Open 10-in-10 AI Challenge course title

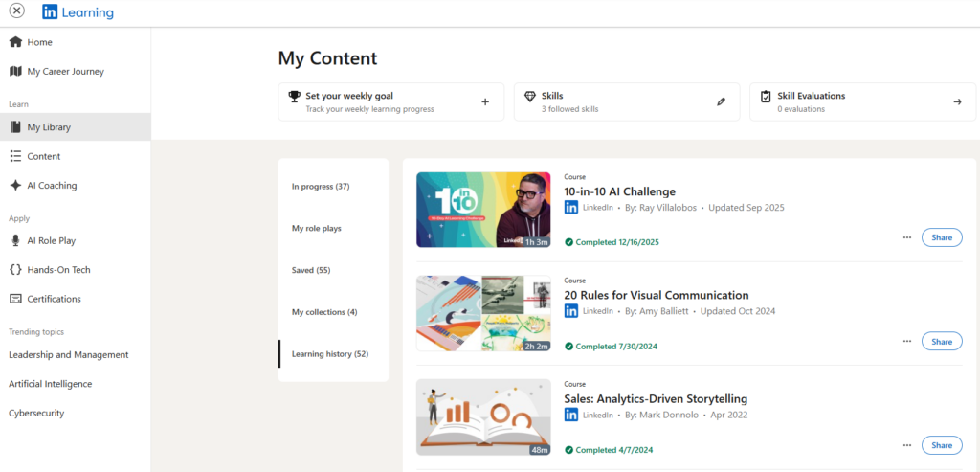tap(620, 191)
